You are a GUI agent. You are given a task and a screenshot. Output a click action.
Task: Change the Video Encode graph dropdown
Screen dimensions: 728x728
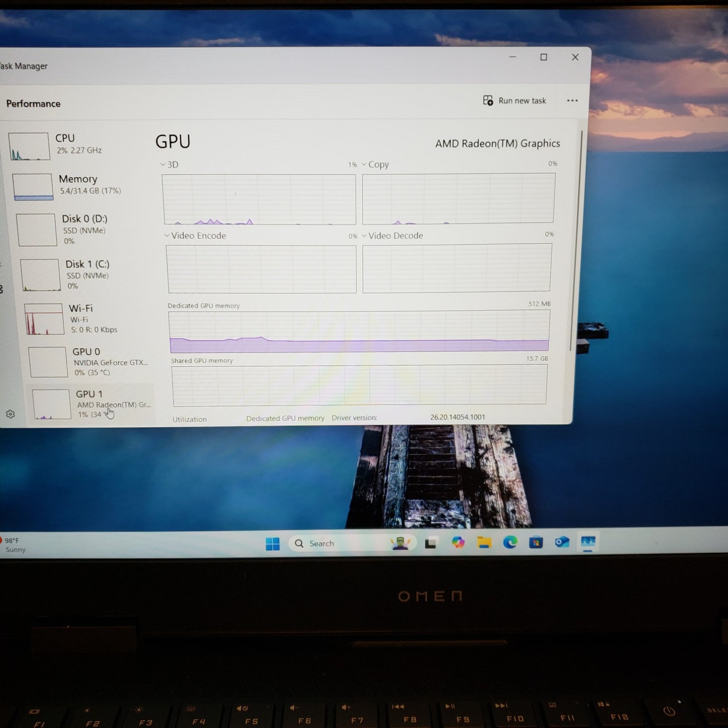pyautogui.click(x=195, y=235)
